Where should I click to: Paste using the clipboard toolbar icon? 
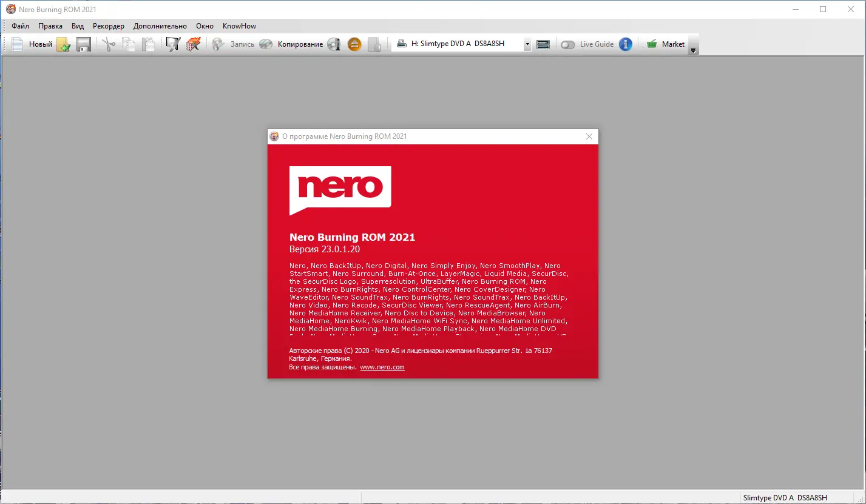click(x=148, y=44)
